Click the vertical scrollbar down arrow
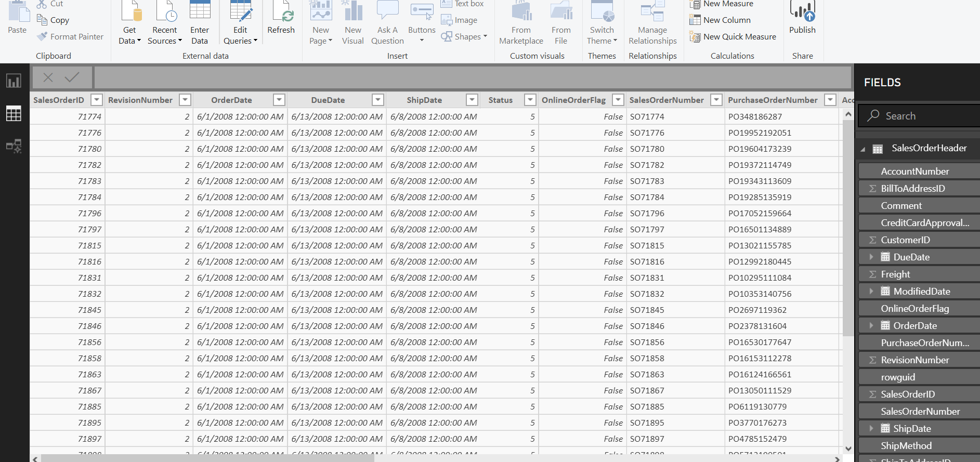Screen dimensions: 980x462 (848, 448)
